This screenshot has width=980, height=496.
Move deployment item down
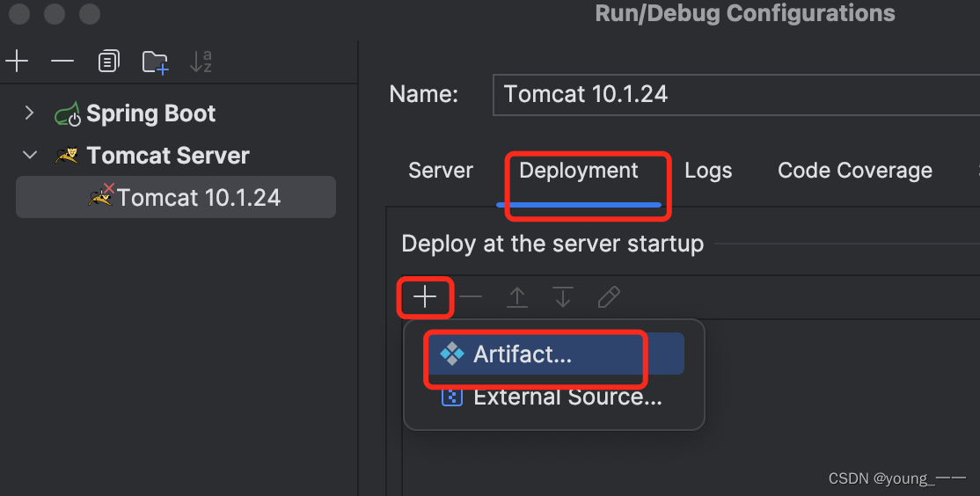[x=563, y=296]
